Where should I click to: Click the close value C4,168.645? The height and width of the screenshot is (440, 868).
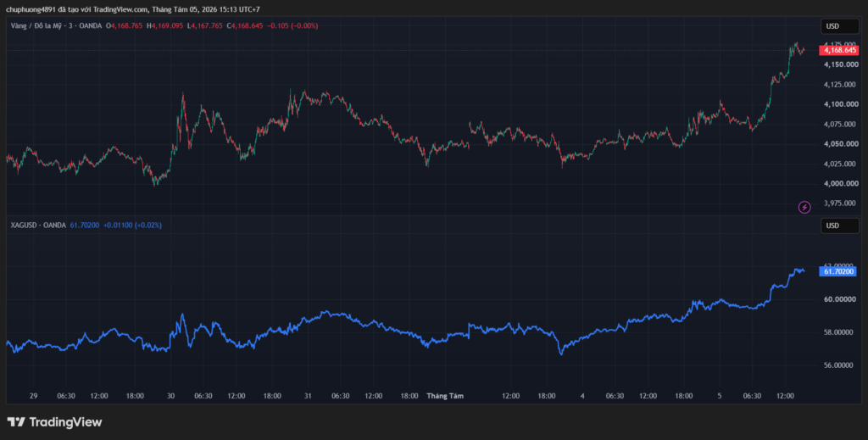click(x=245, y=26)
